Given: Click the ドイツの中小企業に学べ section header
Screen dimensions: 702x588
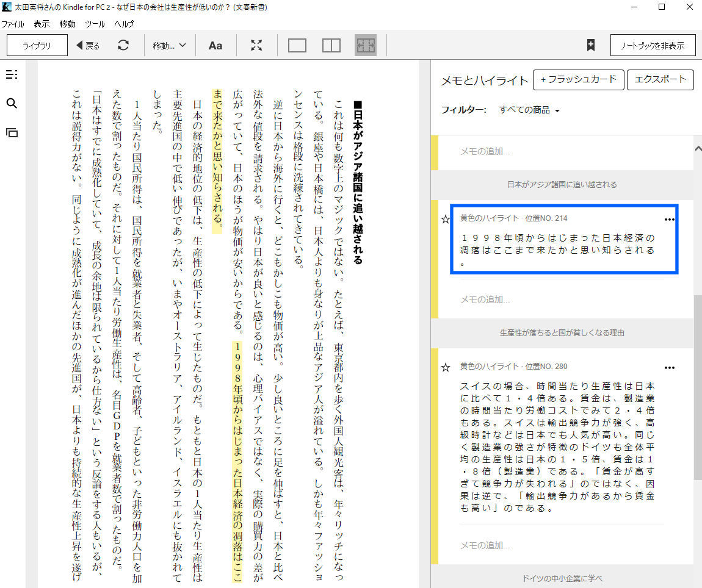Looking at the screenshot, I should [x=562, y=578].
